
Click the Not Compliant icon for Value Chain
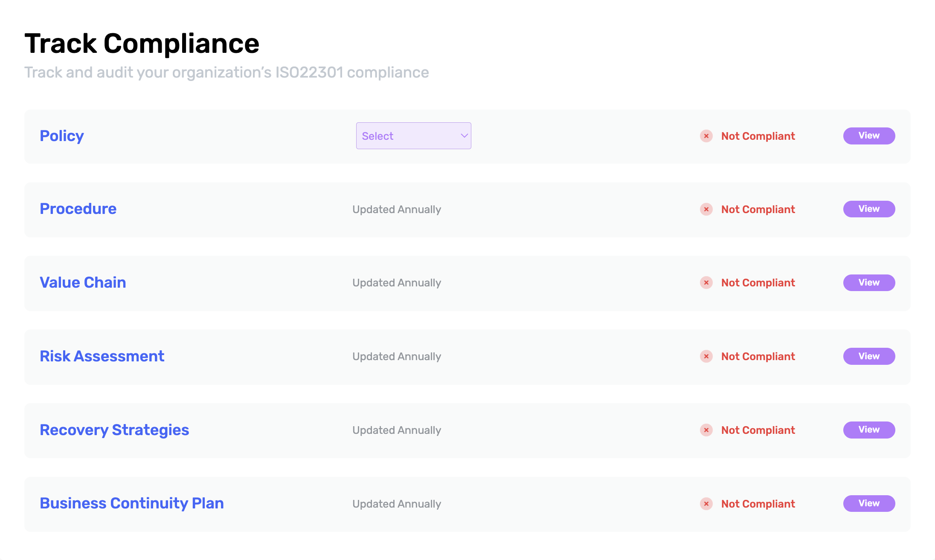point(706,283)
